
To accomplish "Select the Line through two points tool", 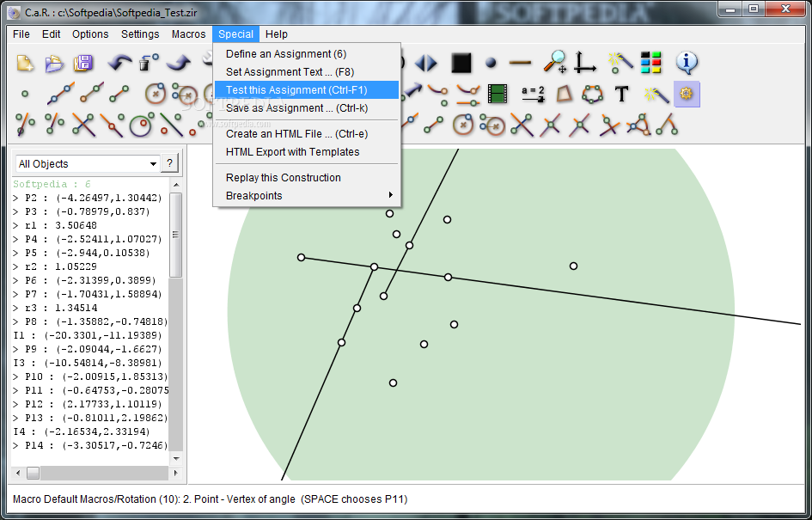I will coord(61,94).
